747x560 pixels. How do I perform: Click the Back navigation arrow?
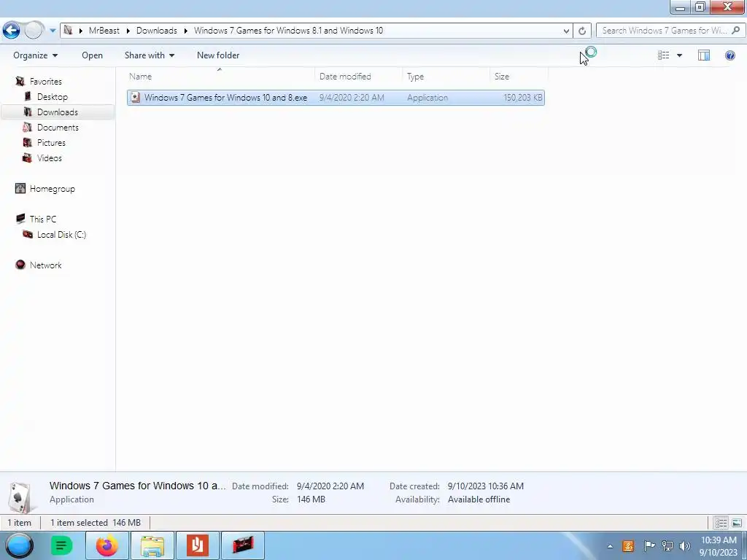pyautogui.click(x=11, y=31)
